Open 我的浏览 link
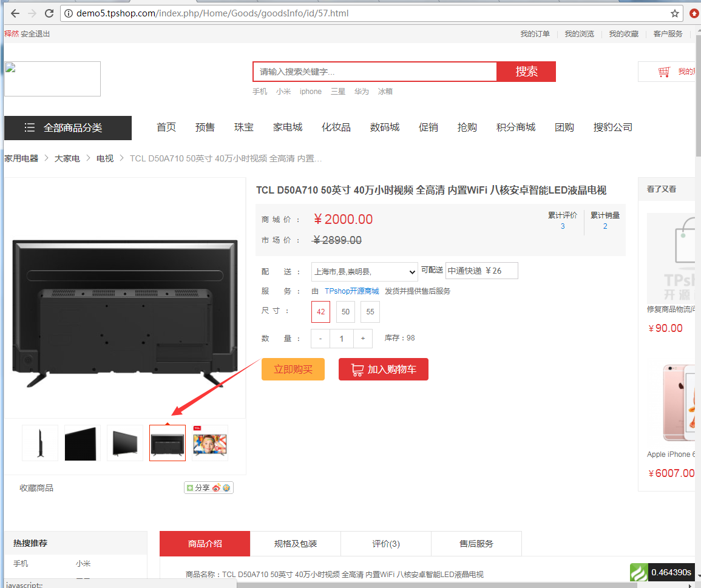Viewport: 701px width, 588px height. point(580,34)
